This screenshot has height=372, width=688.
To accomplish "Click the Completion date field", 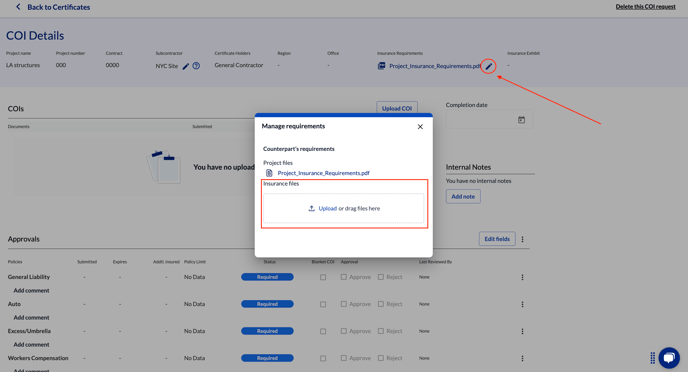I will click(x=489, y=119).
